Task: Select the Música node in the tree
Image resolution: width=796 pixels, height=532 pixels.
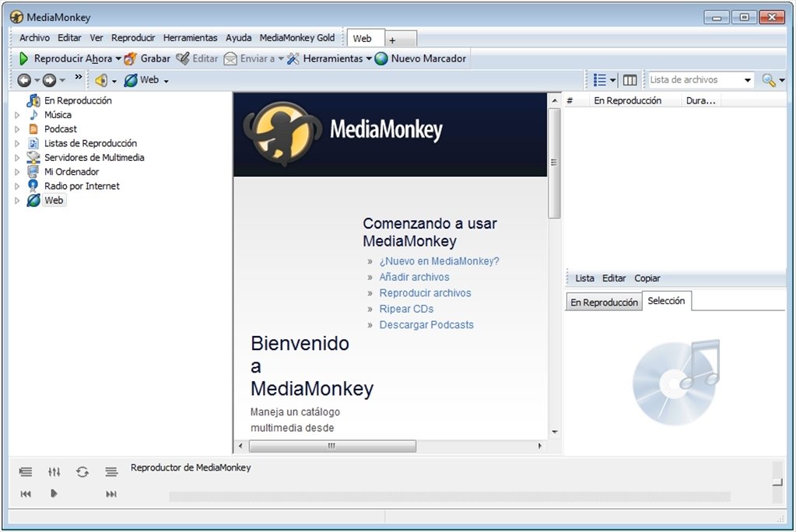Action: pos(58,115)
